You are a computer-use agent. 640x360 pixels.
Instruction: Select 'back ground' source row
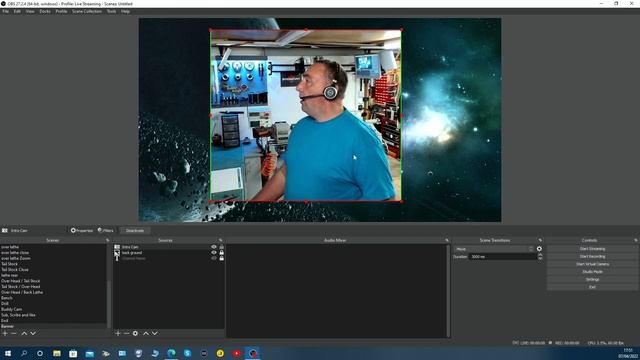click(x=169, y=253)
